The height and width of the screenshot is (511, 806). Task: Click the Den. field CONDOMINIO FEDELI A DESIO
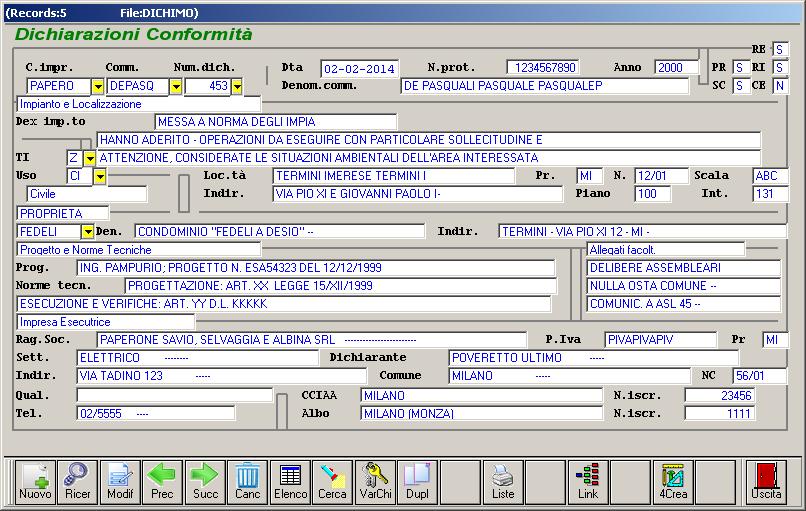[x=280, y=232]
